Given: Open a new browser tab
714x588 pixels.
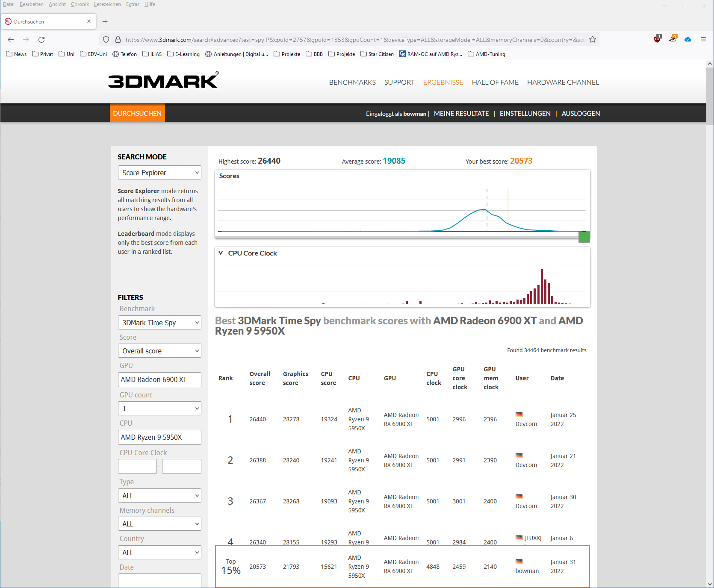Looking at the screenshot, I should [x=105, y=21].
